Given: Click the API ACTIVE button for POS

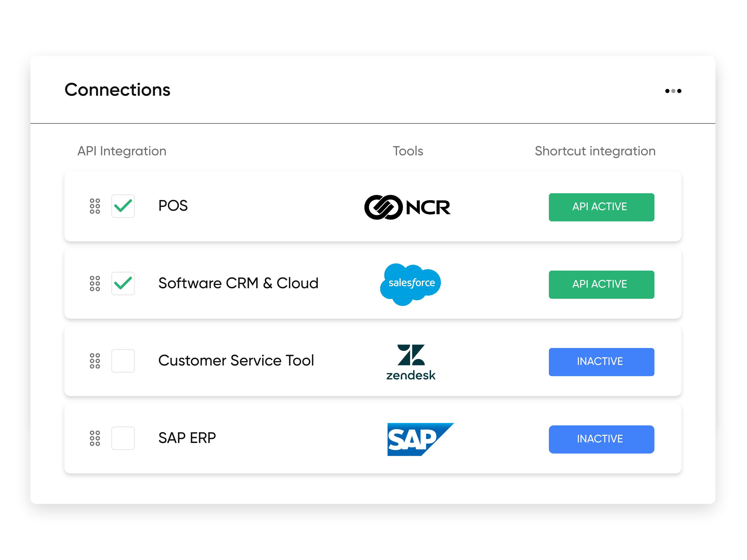Looking at the screenshot, I should (x=601, y=207).
